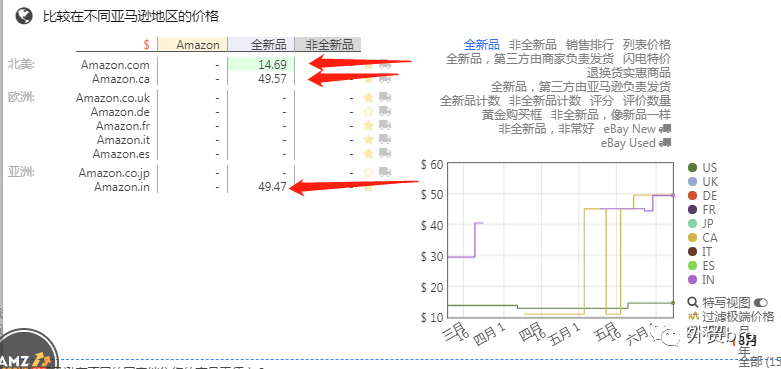
Task: Toggle the IT series in the chart legend
Action: tap(700, 251)
